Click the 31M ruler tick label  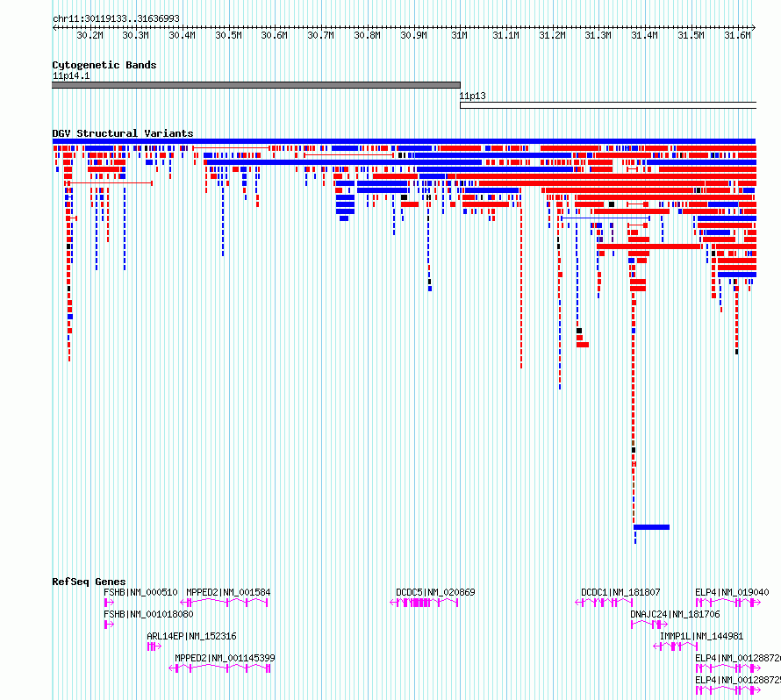pyautogui.click(x=459, y=35)
